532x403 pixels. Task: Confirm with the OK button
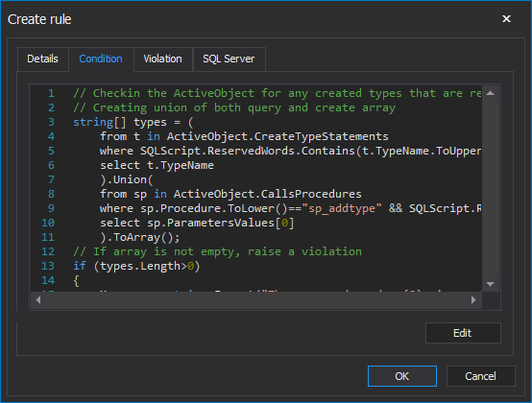[x=402, y=376]
